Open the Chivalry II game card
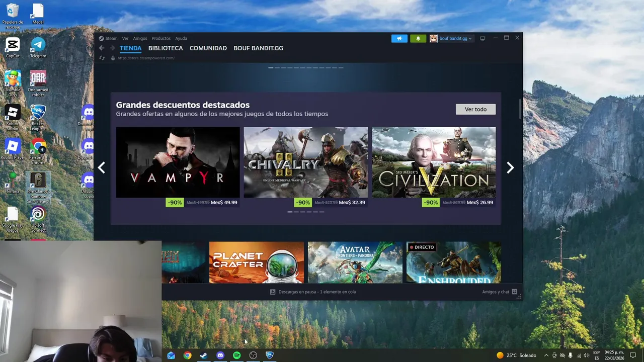Image resolution: width=644 pixels, height=362 pixels. click(x=306, y=162)
